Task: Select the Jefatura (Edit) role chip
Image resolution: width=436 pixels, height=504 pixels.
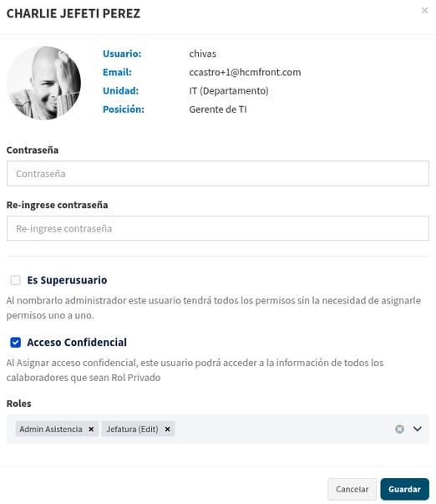Action: pyautogui.click(x=132, y=429)
